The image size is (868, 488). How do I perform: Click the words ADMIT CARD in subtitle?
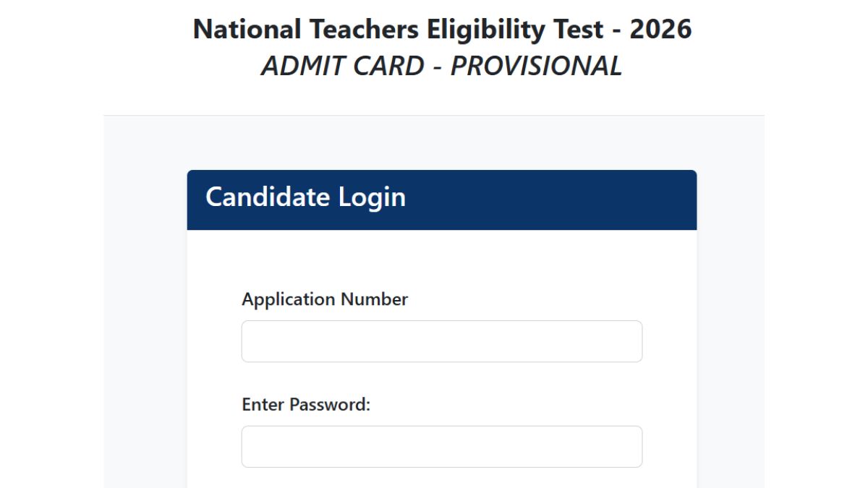(x=341, y=67)
